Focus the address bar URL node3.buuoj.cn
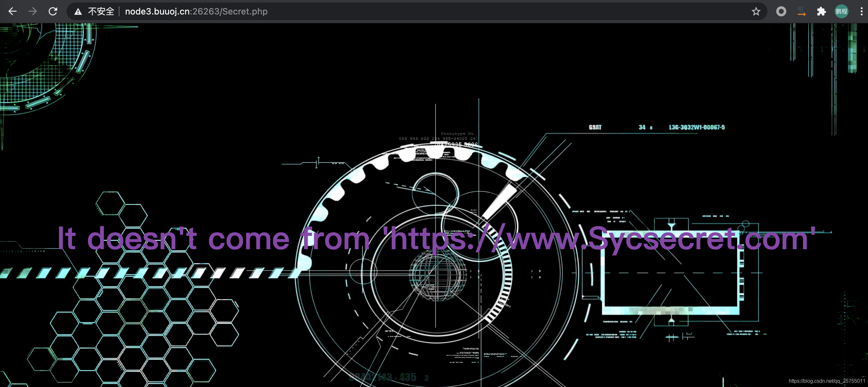This screenshot has height=387, width=868. pyautogui.click(x=196, y=11)
